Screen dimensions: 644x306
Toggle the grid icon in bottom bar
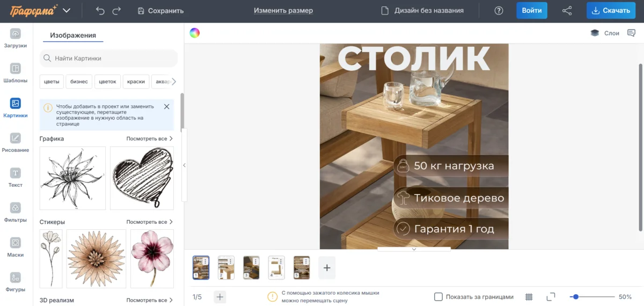(x=529, y=297)
